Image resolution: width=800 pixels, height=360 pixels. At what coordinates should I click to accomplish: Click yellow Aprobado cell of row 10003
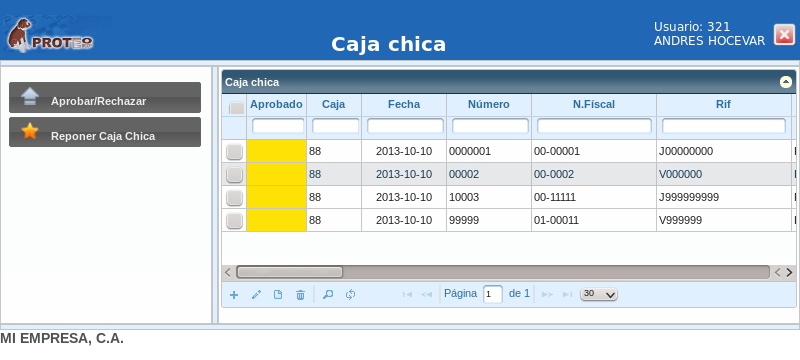point(277,197)
